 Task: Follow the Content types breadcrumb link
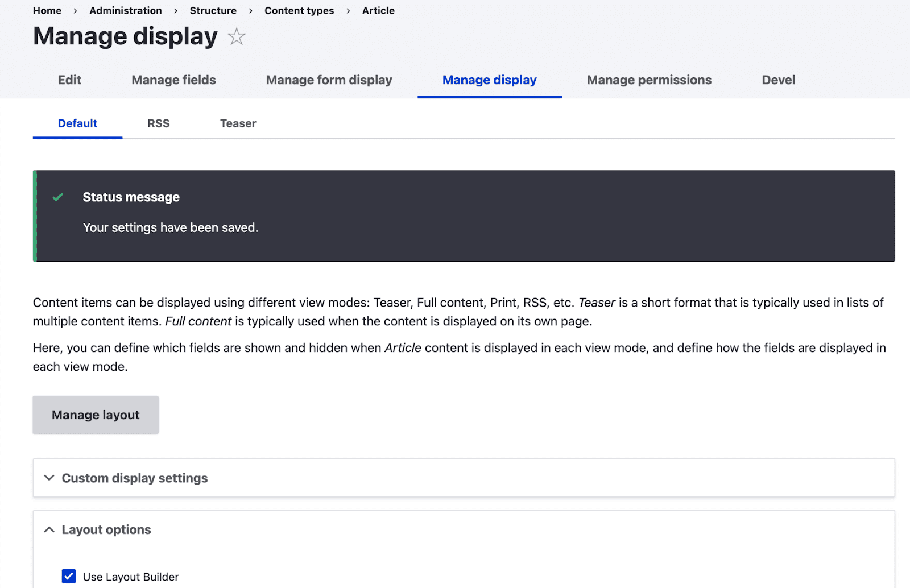point(299,11)
